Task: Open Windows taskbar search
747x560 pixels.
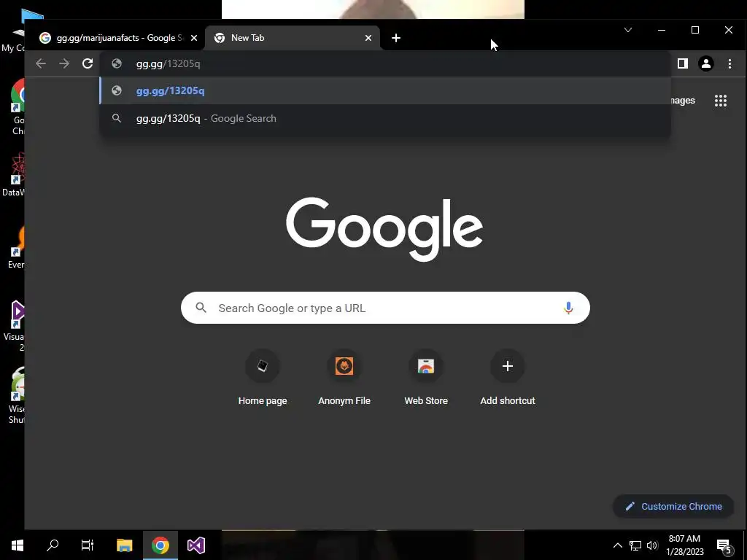Action: (53, 545)
